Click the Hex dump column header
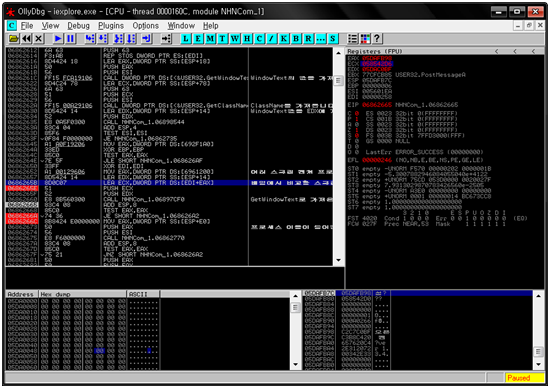 tap(82, 294)
